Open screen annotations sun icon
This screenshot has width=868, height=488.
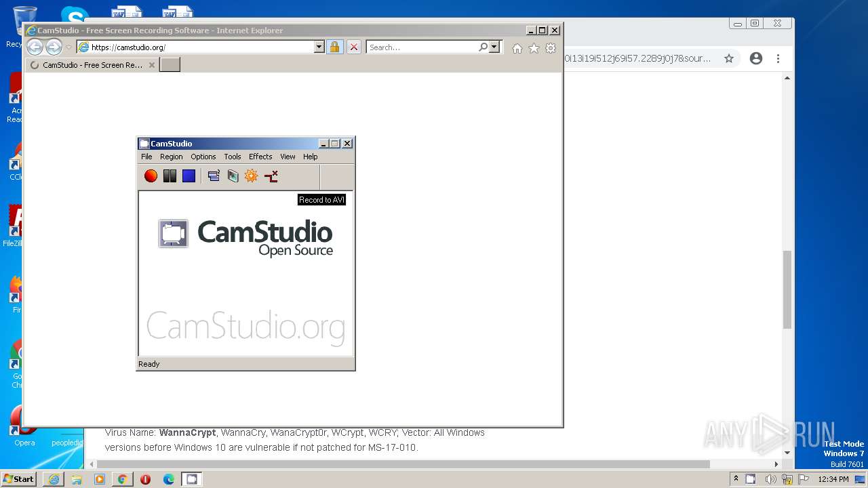[252, 176]
